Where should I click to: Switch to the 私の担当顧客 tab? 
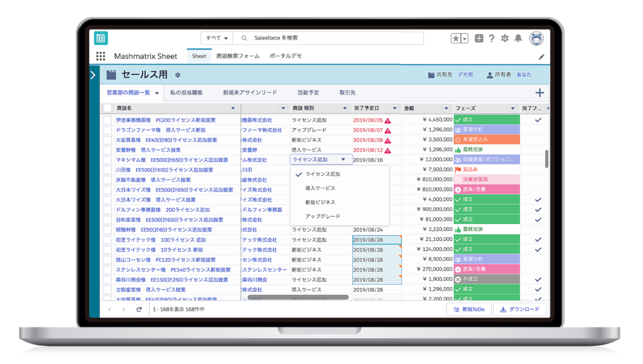click(x=186, y=93)
